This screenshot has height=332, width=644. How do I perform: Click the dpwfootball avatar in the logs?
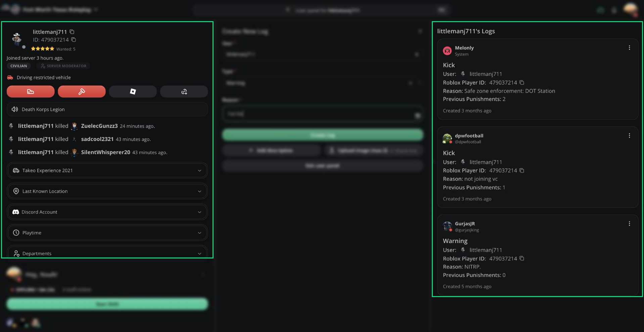[x=447, y=138]
